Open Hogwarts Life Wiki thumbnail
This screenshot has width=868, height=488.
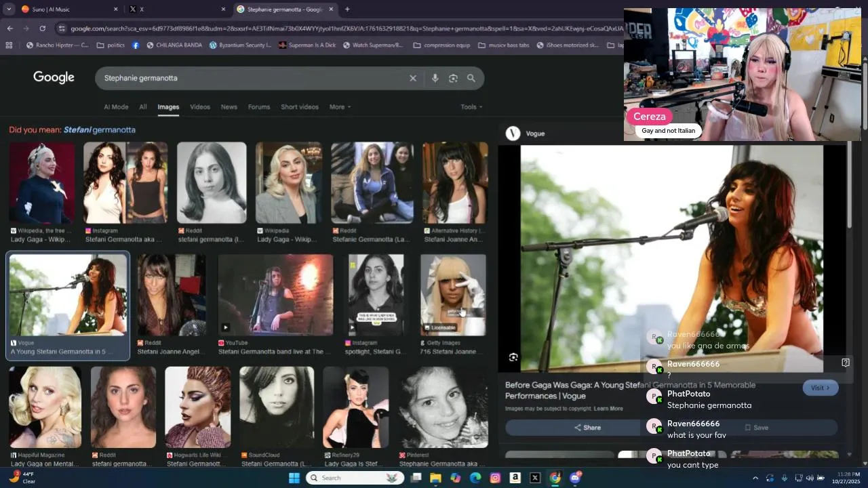point(197,407)
